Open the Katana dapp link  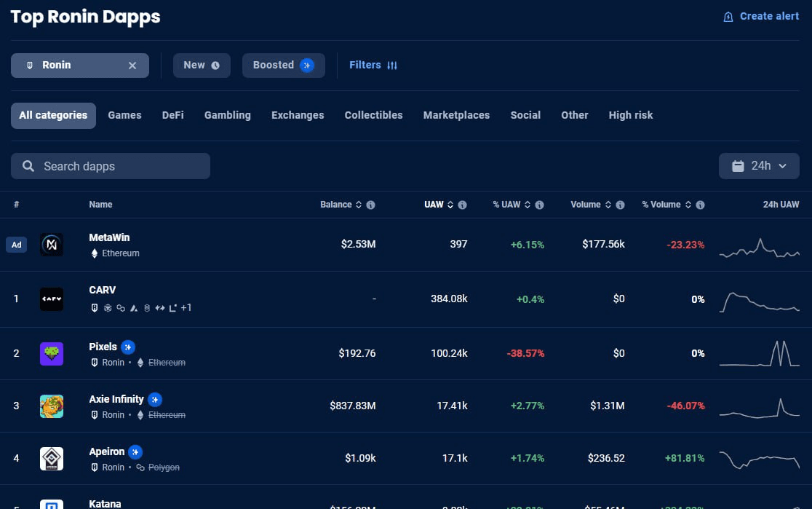pos(105,503)
